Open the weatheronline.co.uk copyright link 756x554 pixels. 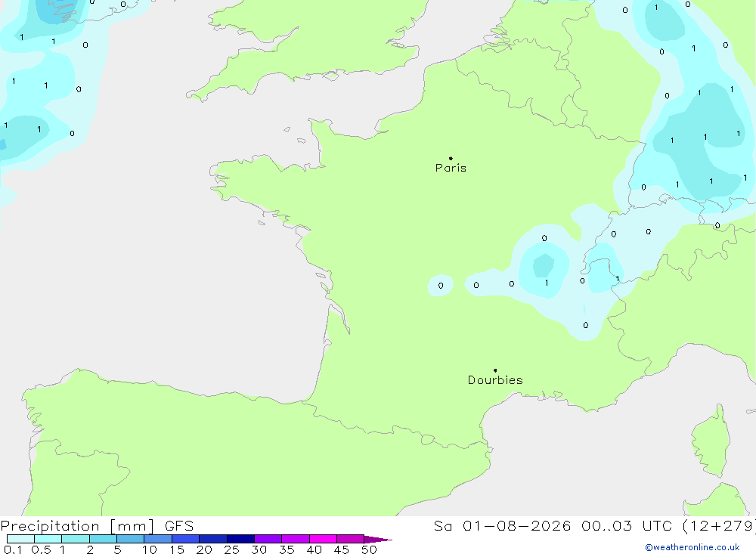click(692, 547)
